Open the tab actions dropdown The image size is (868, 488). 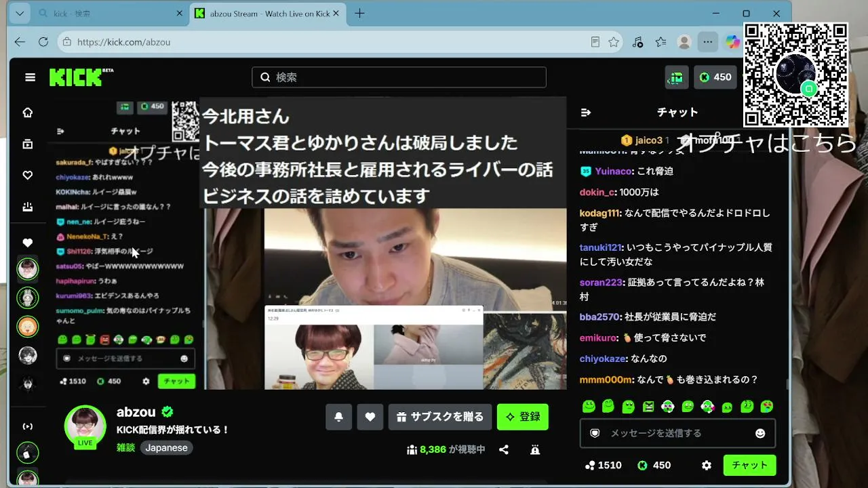coord(20,14)
